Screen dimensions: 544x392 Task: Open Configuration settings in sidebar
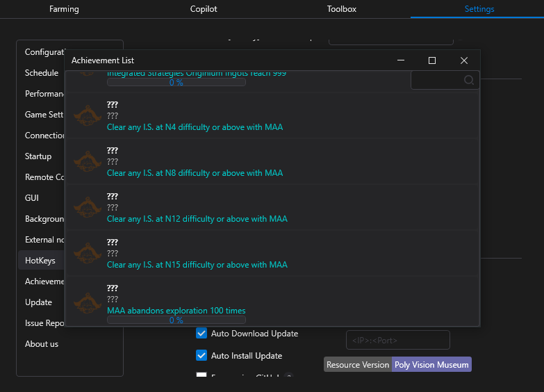pos(44,52)
